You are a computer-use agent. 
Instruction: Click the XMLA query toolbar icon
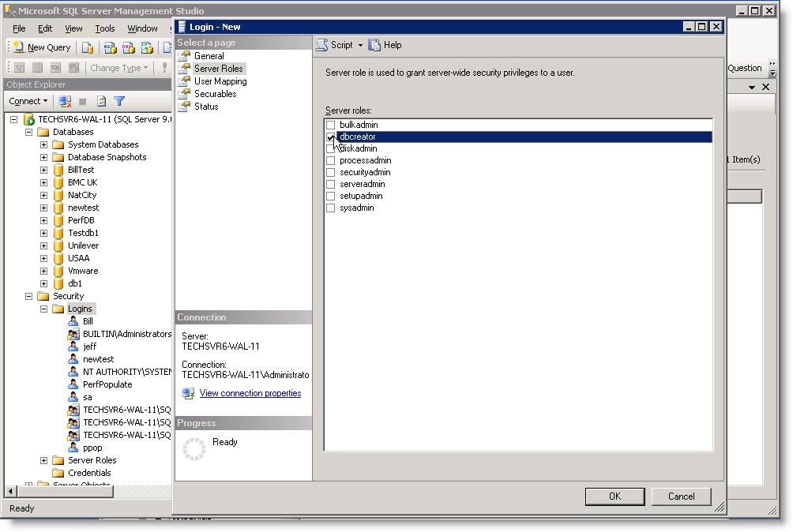coord(147,47)
